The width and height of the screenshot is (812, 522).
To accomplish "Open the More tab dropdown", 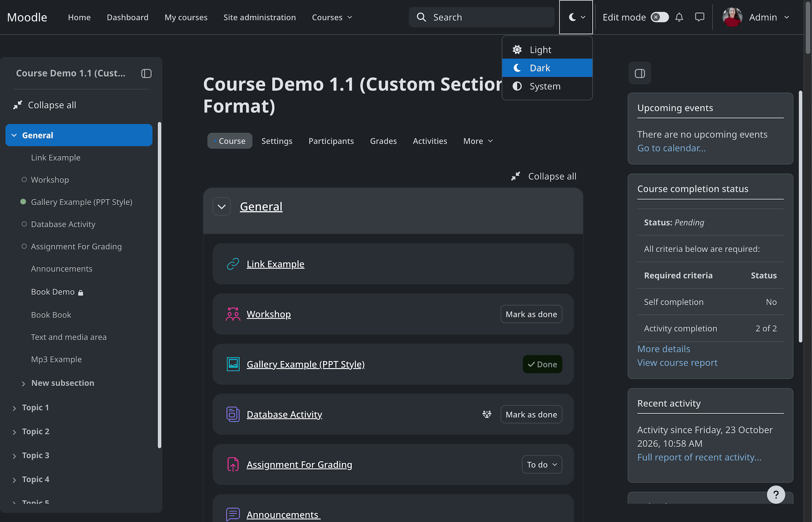I will pyautogui.click(x=478, y=141).
